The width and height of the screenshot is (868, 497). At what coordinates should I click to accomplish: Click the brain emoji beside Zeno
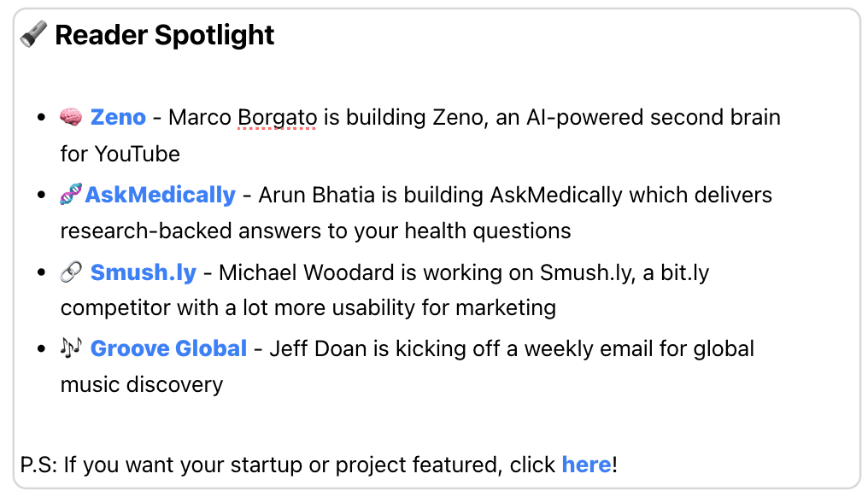72,117
